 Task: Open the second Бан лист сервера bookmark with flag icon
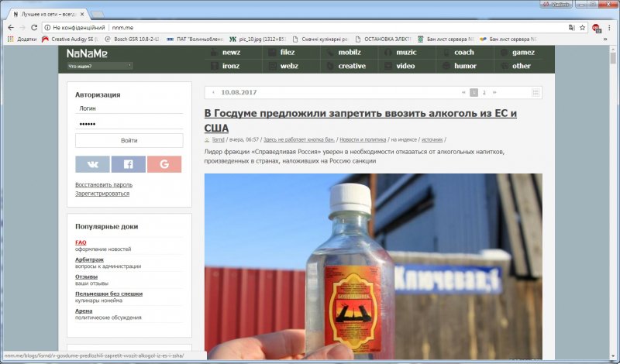point(508,39)
